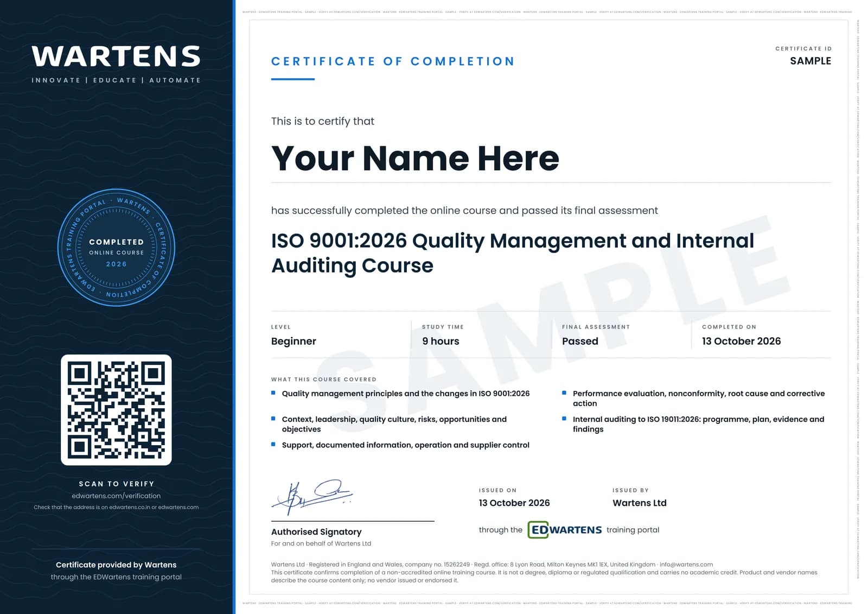Click the WARTENS logo in the sidebar
Viewport: 868px width, 614px height.
point(116,56)
